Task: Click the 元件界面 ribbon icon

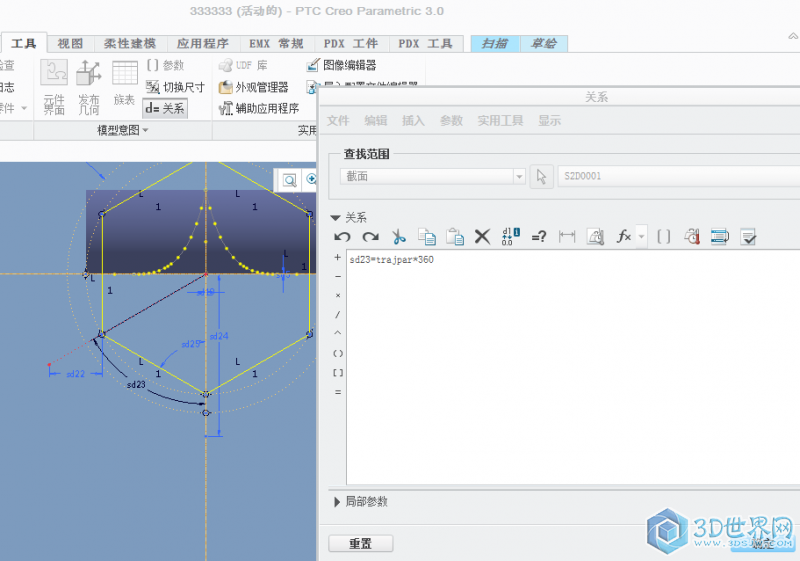Action: pos(54,87)
